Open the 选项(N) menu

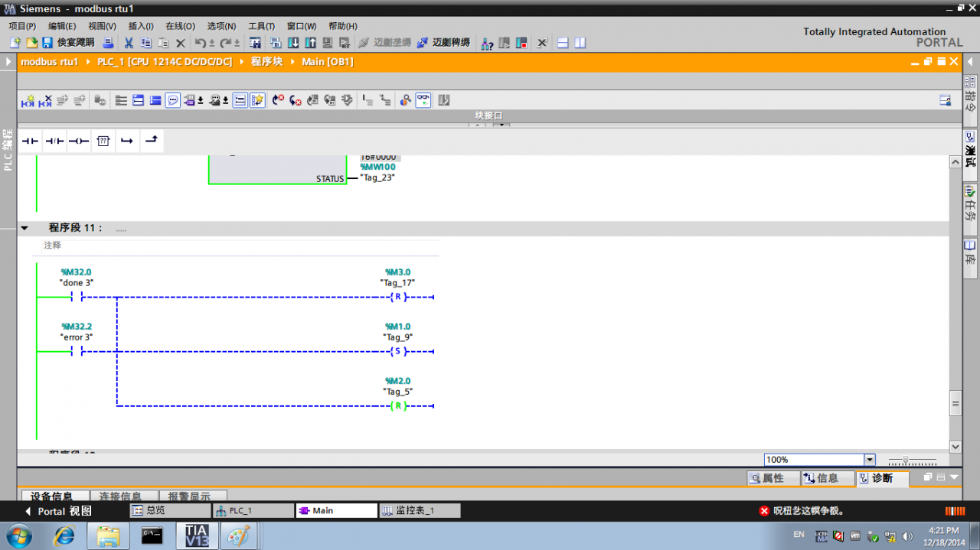[221, 26]
